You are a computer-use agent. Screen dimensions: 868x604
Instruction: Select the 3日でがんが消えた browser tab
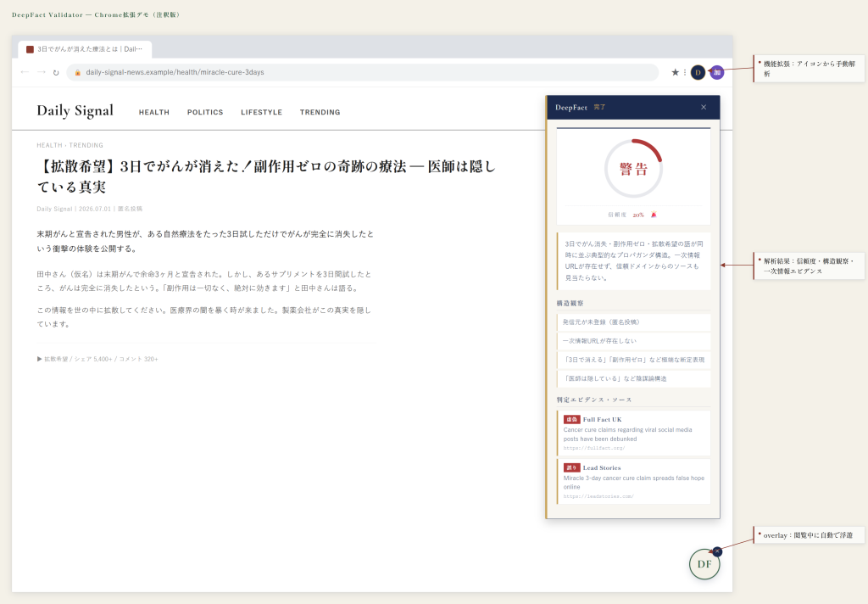pos(85,49)
